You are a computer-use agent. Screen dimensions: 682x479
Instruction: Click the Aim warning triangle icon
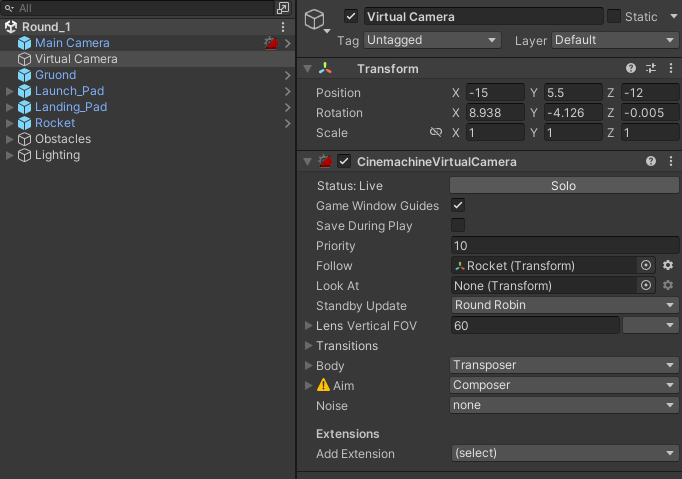coord(323,385)
